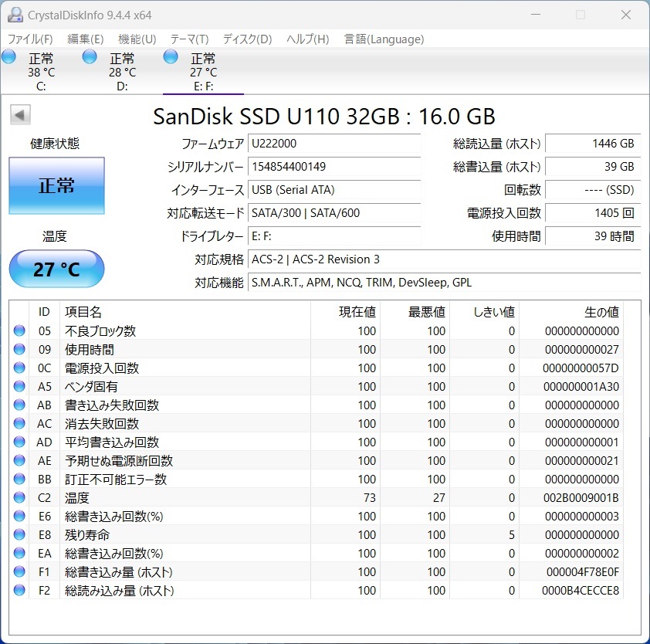Click the interface field USB (Serial ATA)
650x644 pixels.
[334, 190]
